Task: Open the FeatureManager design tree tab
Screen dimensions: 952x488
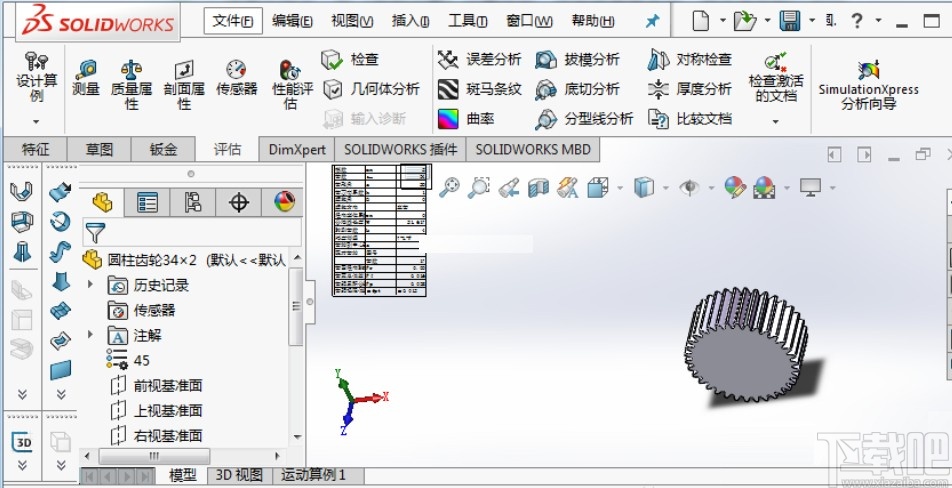Action: pyautogui.click(x=102, y=202)
